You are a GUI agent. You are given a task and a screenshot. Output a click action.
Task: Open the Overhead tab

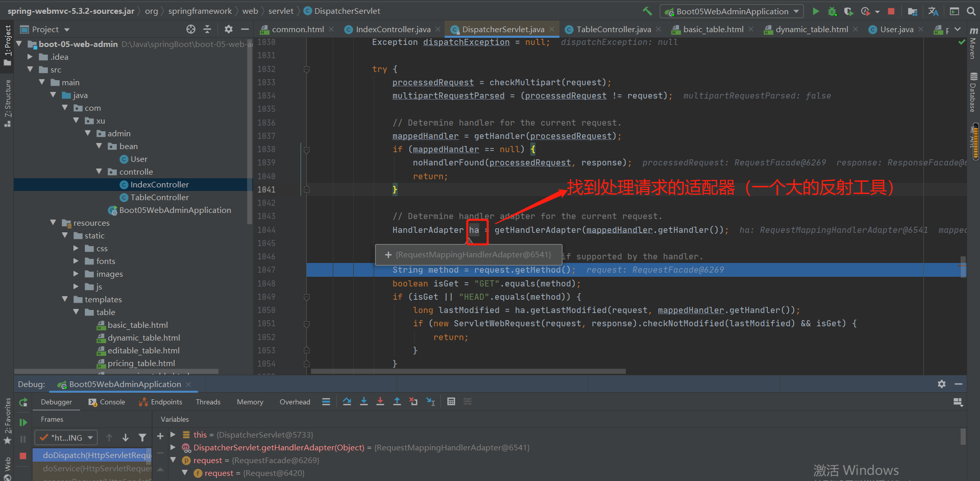click(295, 402)
